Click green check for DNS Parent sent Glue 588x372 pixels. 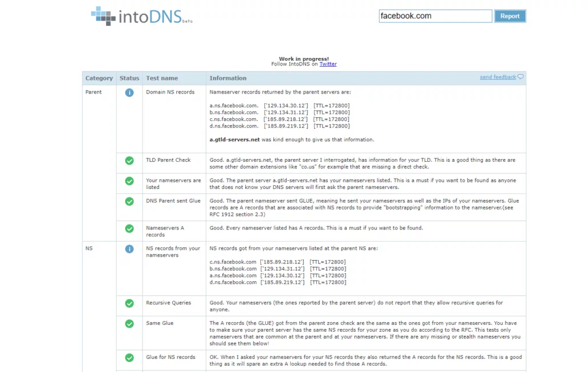[129, 201]
